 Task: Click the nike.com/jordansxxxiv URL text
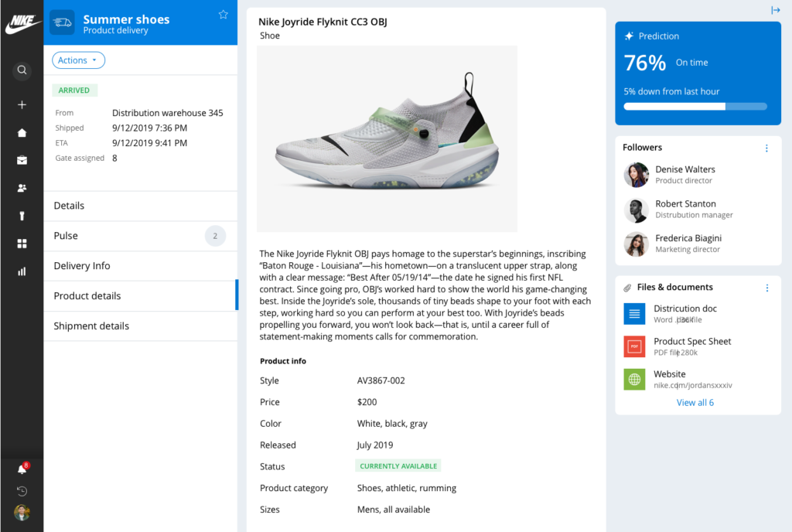click(x=692, y=385)
